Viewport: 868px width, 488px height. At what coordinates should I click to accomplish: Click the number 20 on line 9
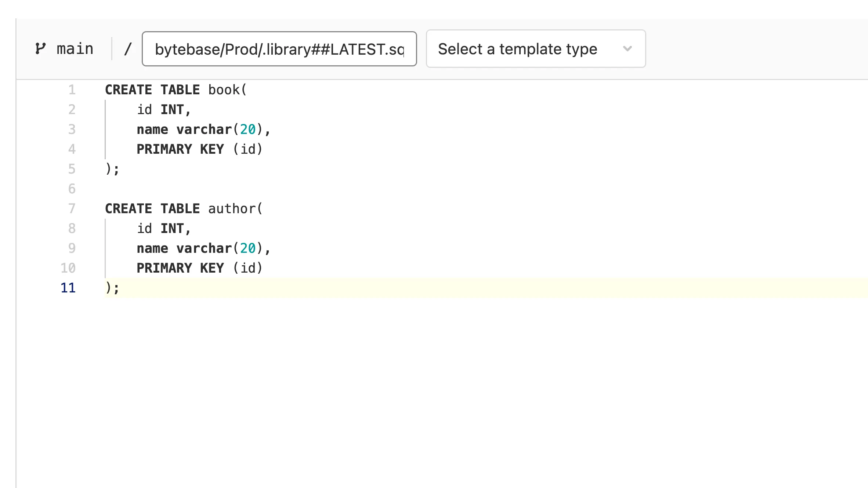point(248,248)
